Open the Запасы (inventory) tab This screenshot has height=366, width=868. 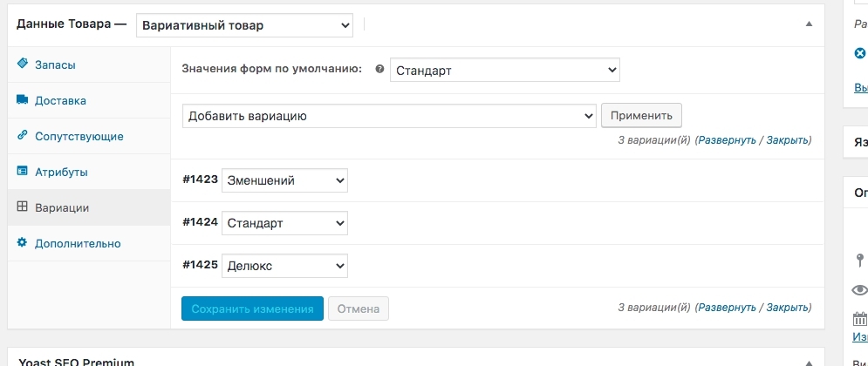tap(54, 64)
